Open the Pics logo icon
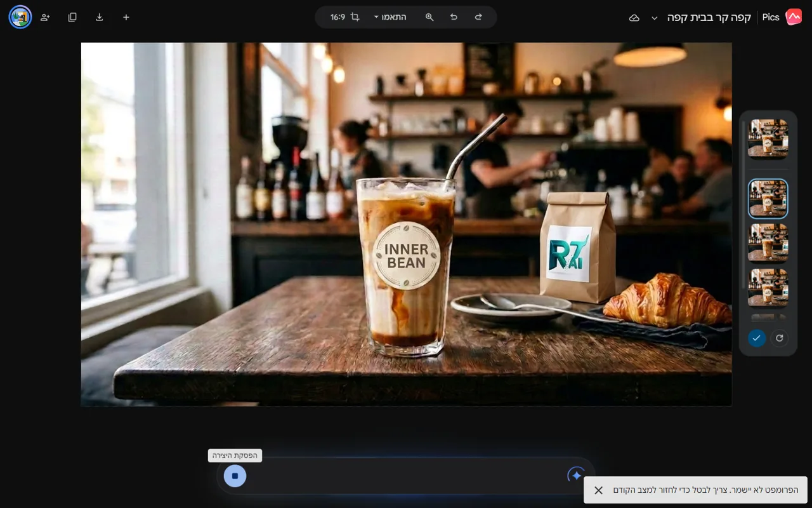 [794, 17]
